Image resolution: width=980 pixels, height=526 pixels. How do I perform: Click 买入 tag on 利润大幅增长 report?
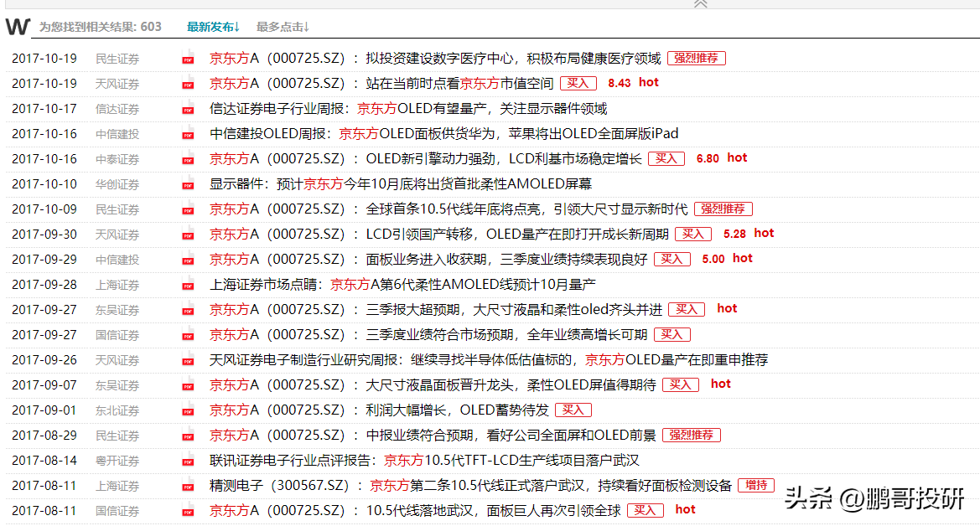coord(573,410)
